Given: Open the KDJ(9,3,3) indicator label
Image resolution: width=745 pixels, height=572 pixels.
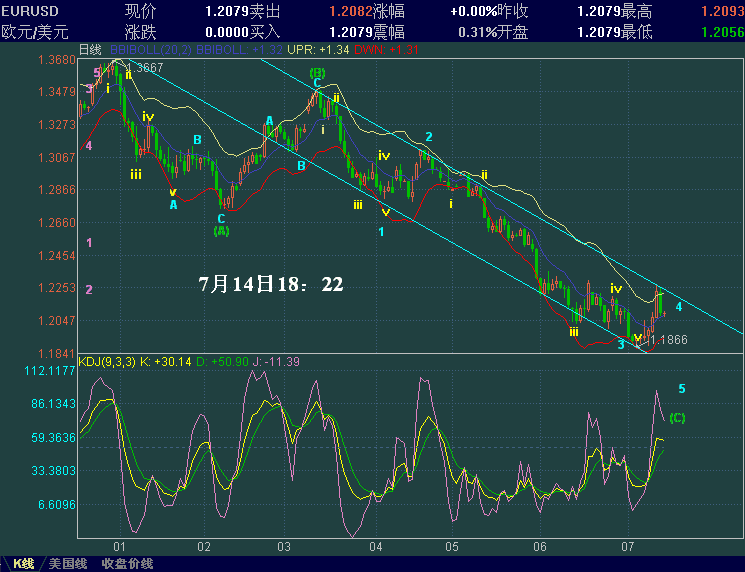Looking at the screenshot, I should [107, 362].
